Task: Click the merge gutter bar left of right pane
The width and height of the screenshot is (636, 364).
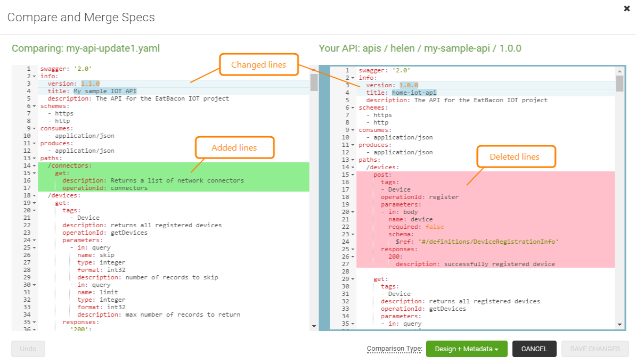Action: pos(324,198)
